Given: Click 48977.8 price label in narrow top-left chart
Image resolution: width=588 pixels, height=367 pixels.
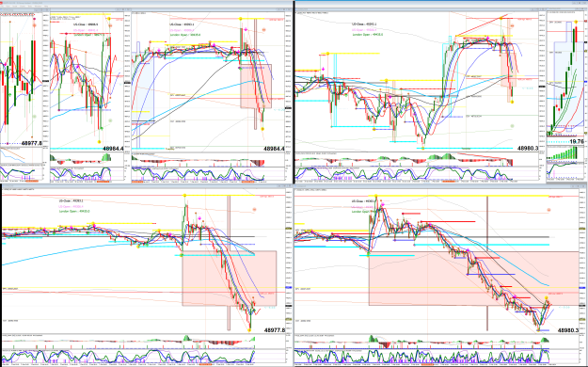Looking at the screenshot, I should (32, 143).
